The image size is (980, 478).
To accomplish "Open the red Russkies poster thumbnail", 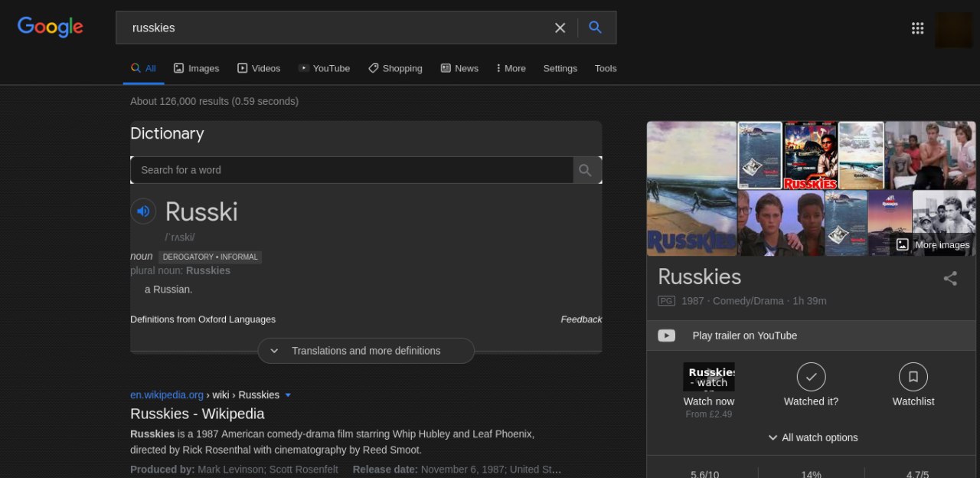I will 810,156.
